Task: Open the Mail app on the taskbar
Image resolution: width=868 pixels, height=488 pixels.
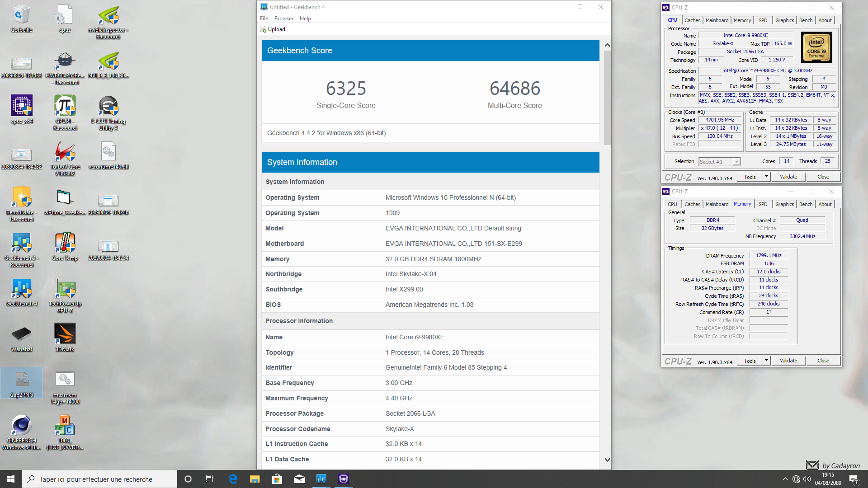Action: click(299, 479)
